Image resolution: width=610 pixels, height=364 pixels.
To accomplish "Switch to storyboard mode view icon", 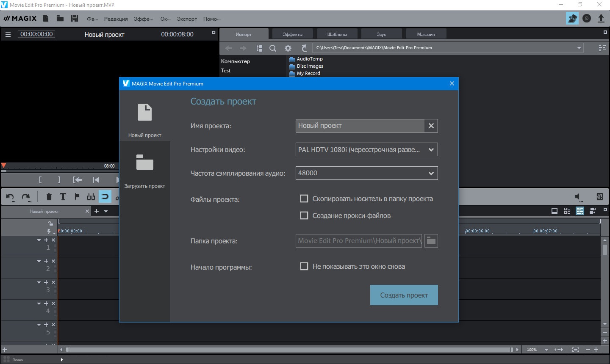I will (x=554, y=211).
